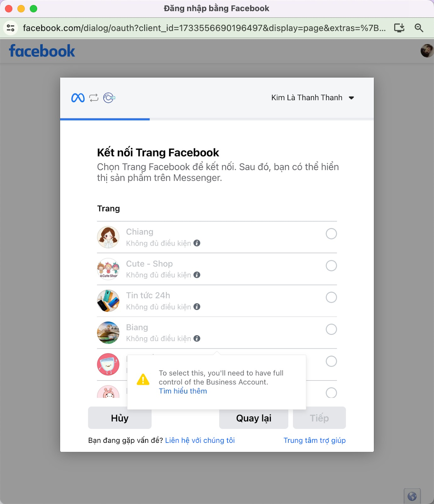Viewport: 434px width, 504px height.
Task: Click the Meta logo icon
Action: (78, 98)
